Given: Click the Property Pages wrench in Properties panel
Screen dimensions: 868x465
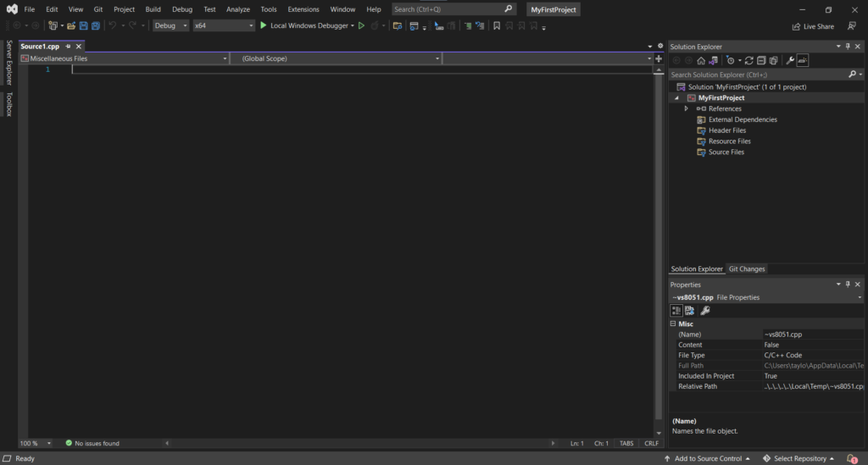Looking at the screenshot, I should pyautogui.click(x=704, y=311).
